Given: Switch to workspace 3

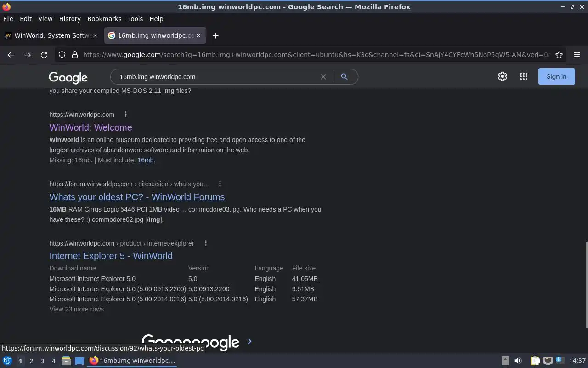Looking at the screenshot, I should coord(42,361).
